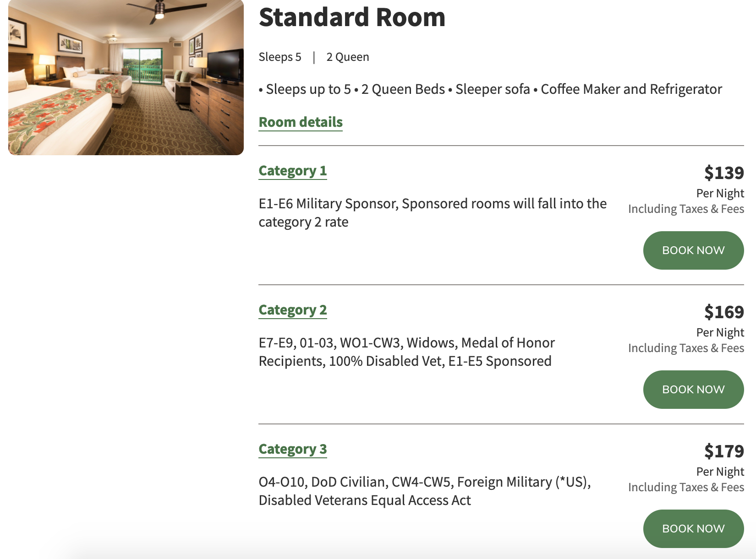Click the Standard Room heading

(x=352, y=17)
